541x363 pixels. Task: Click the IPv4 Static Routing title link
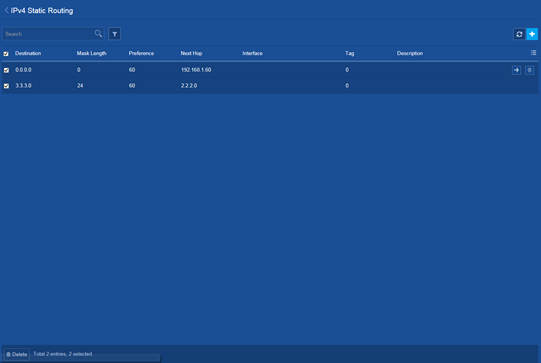(x=42, y=10)
